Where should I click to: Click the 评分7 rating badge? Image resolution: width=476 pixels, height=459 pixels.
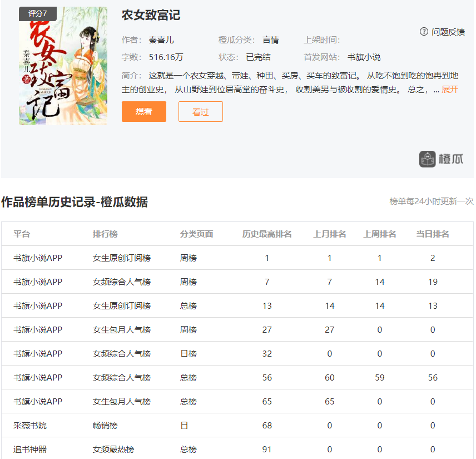point(38,14)
